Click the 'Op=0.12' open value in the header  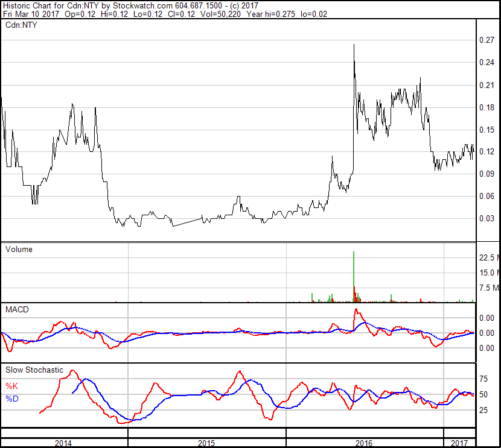80,14
